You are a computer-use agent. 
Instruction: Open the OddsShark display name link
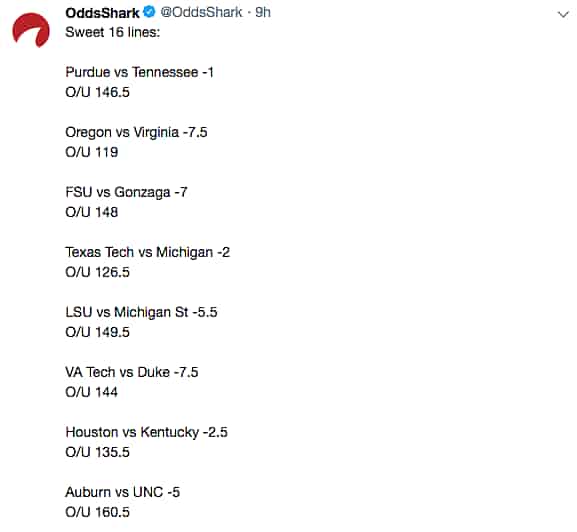(x=102, y=13)
